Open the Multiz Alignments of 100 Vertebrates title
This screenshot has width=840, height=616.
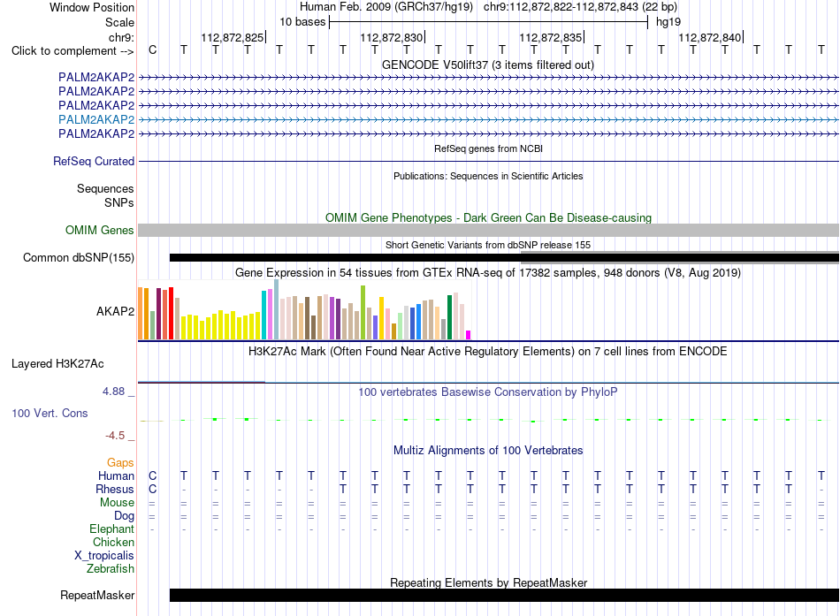click(x=488, y=451)
